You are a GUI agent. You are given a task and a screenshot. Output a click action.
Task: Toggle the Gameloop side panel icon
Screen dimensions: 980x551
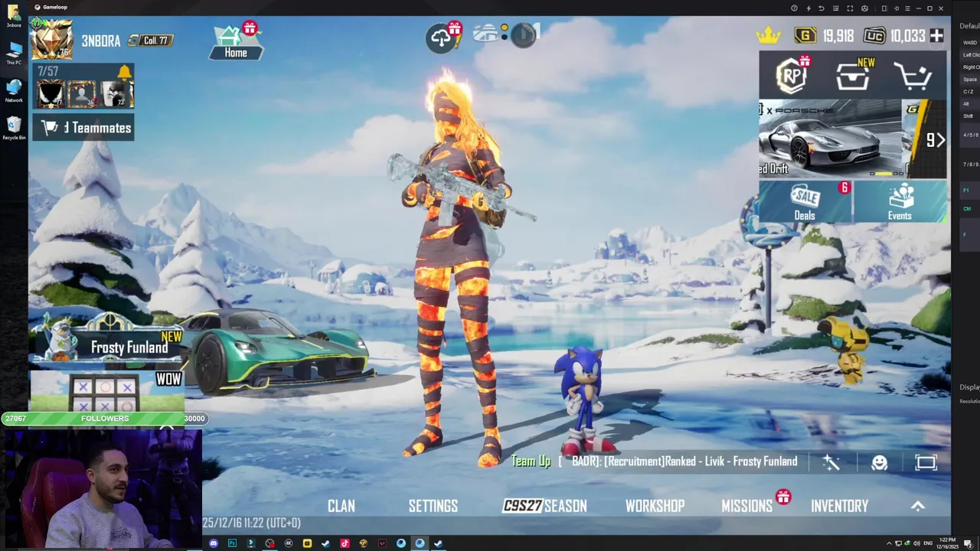coord(884,8)
